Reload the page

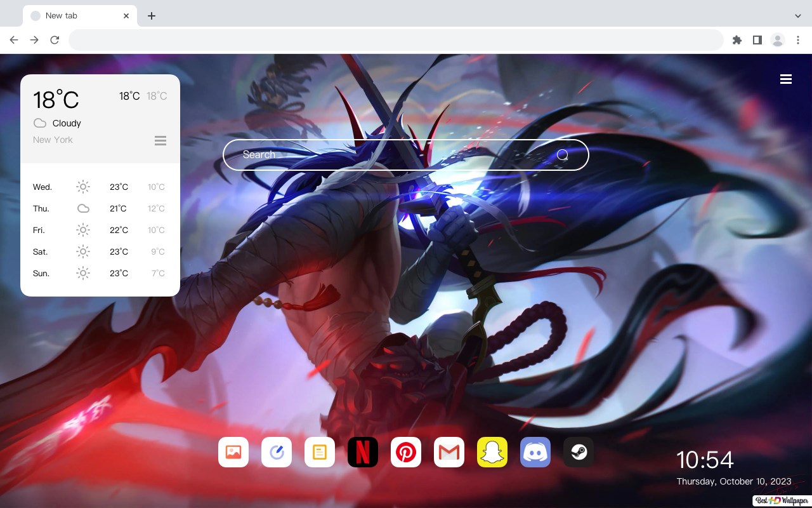pyautogui.click(x=55, y=40)
